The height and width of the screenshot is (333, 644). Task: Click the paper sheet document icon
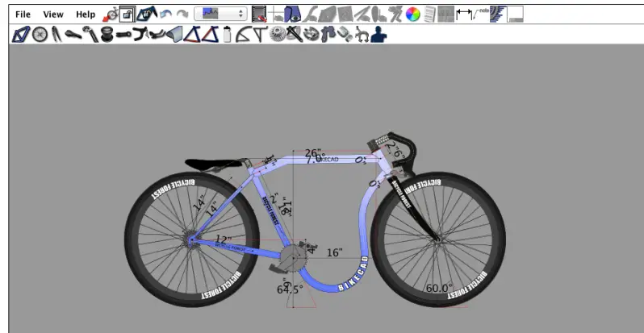coord(429,15)
